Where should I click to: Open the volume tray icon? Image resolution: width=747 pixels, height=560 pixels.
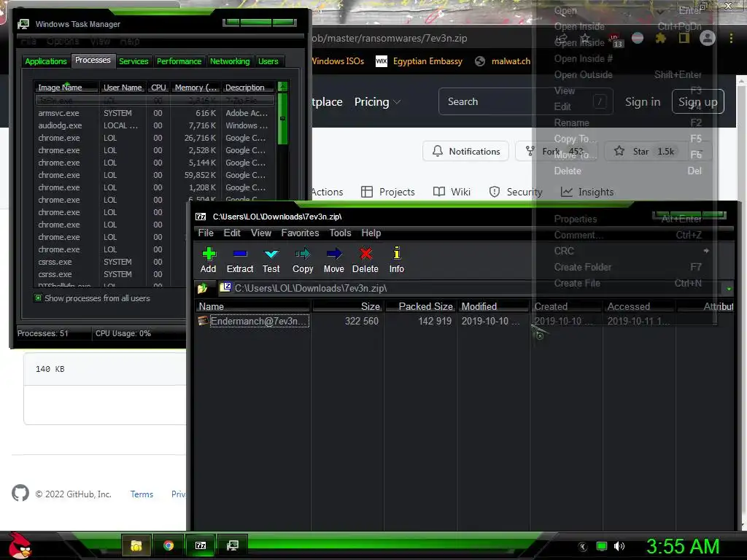[619, 546]
